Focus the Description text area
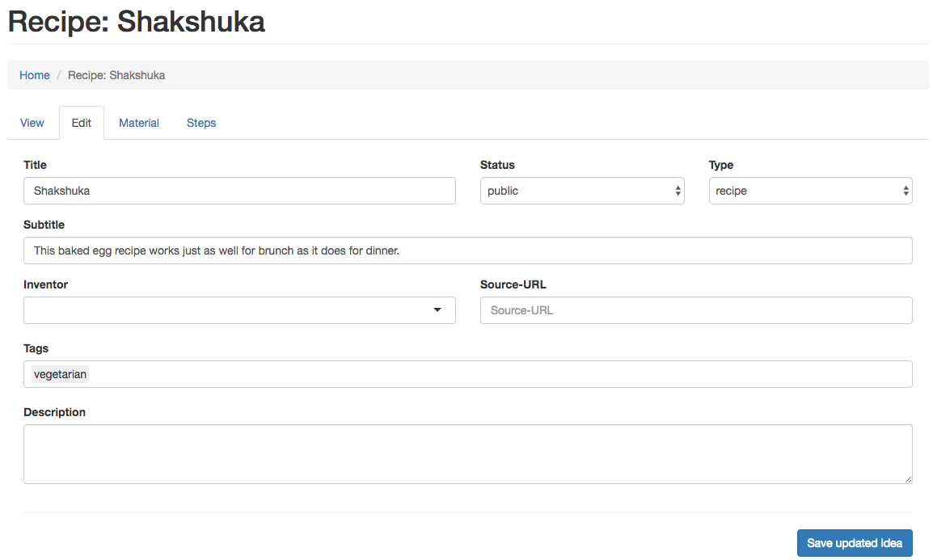 click(x=467, y=454)
